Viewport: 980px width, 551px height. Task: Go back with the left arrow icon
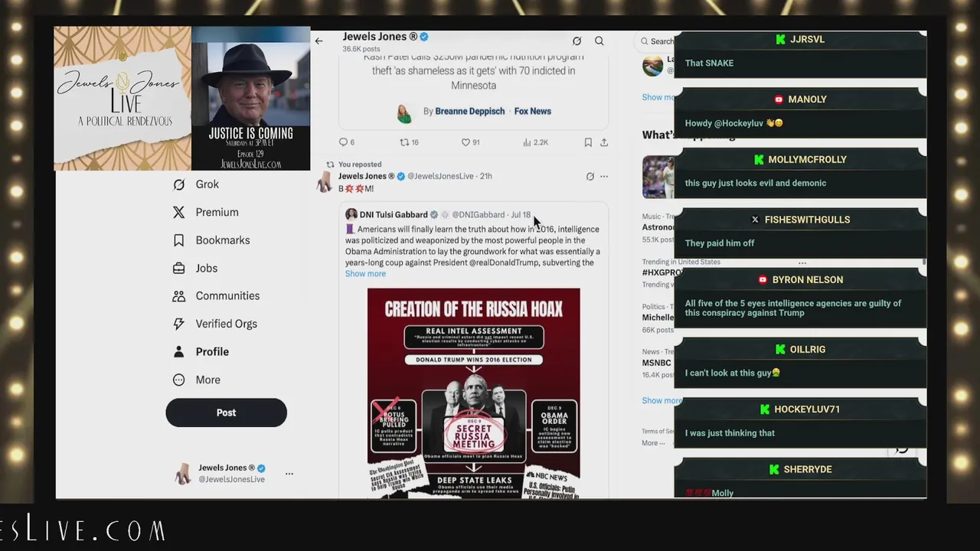tap(318, 41)
